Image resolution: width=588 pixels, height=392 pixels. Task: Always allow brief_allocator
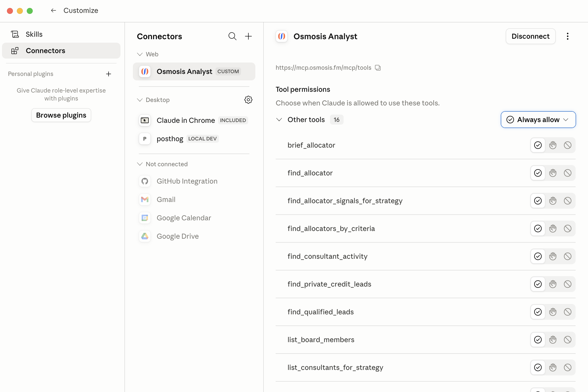pos(538,145)
